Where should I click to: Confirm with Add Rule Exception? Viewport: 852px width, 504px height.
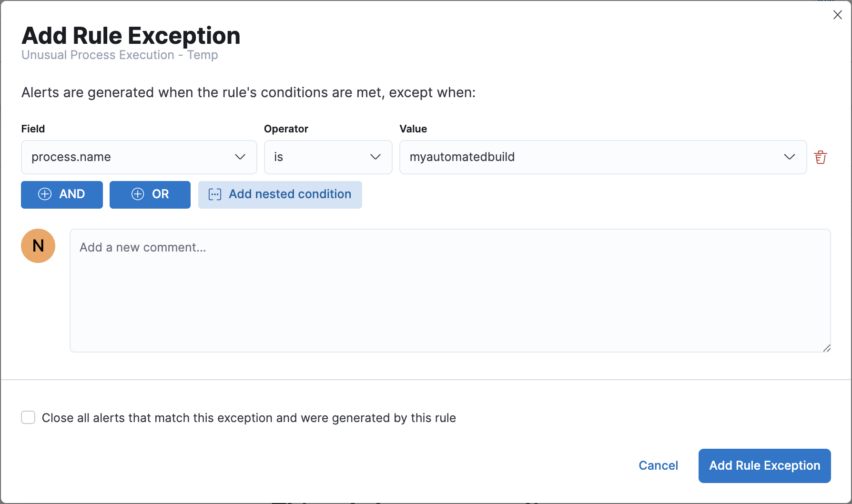(x=764, y=465)
